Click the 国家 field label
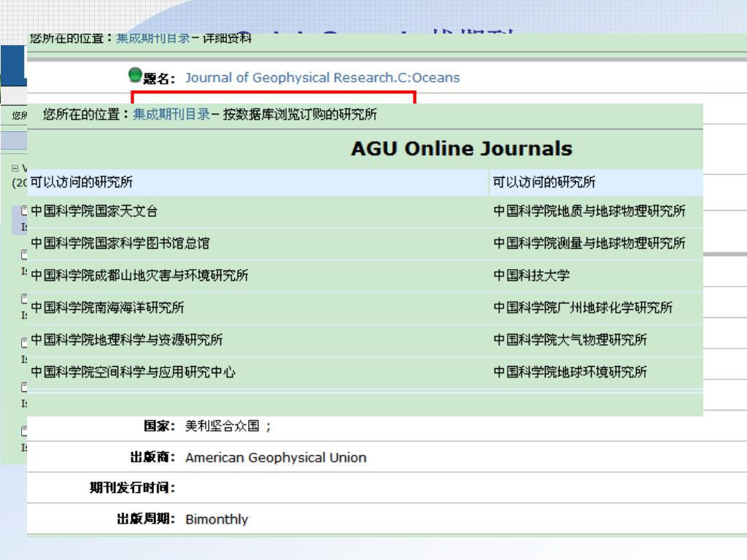The height and width of the screenshot is (560, 747). tap(160, 426)
